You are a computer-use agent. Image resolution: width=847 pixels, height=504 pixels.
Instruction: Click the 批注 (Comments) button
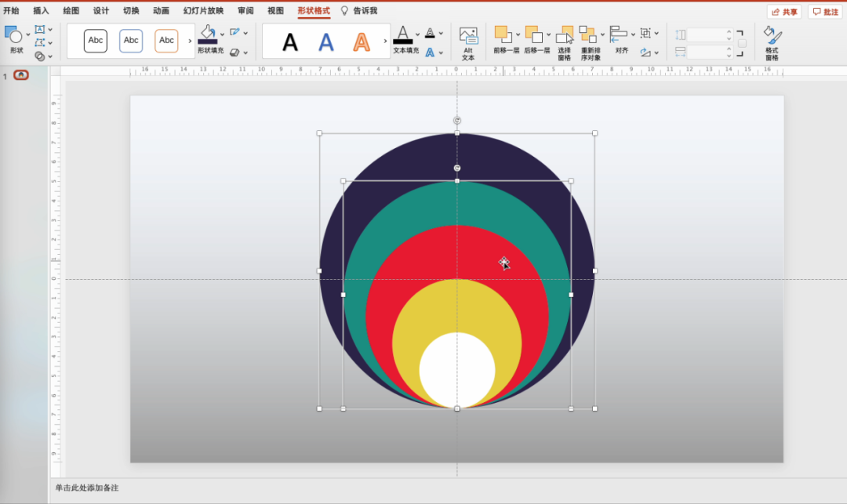click(x=826, y=12)
